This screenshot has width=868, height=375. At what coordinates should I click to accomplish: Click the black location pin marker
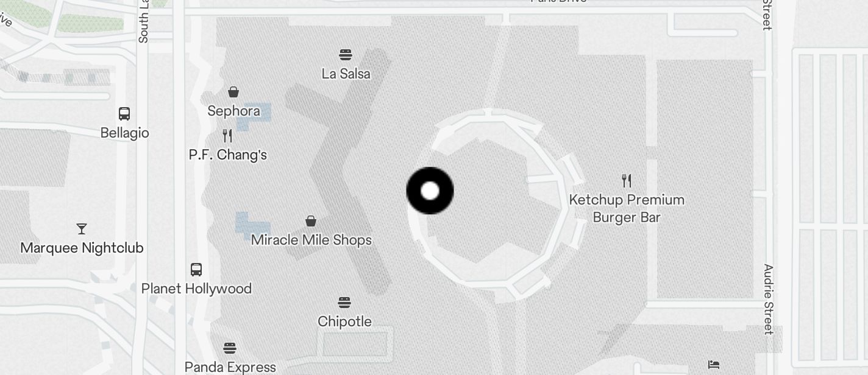[x=430, y=191]
